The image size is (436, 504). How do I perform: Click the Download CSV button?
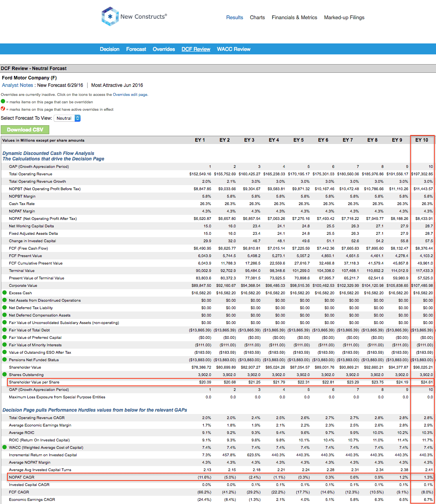point(25,130)
